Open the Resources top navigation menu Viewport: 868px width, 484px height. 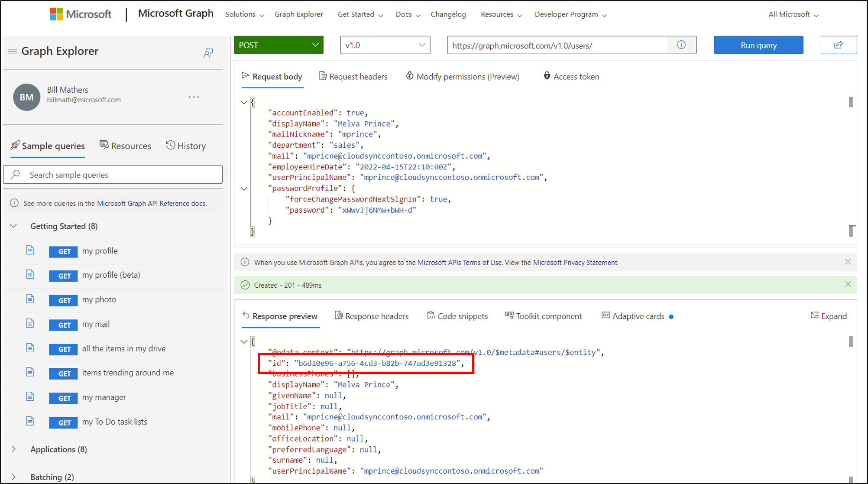coord(501,14)
